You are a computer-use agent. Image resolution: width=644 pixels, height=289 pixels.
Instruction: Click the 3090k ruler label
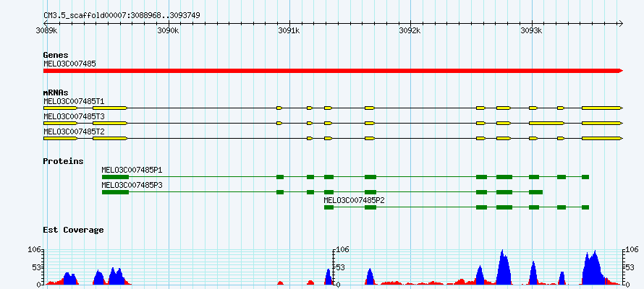pyautogui.click(x=168, y=31)
